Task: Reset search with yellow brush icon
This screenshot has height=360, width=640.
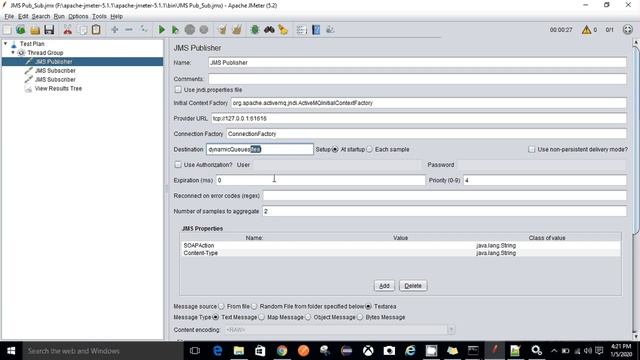Action: [x=283, y=30]
